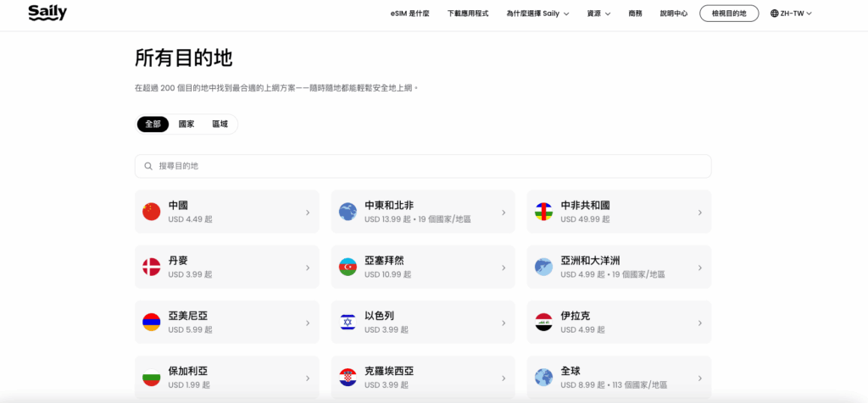Open the 克羅埃西亞 card chevron

click(504, 378)
